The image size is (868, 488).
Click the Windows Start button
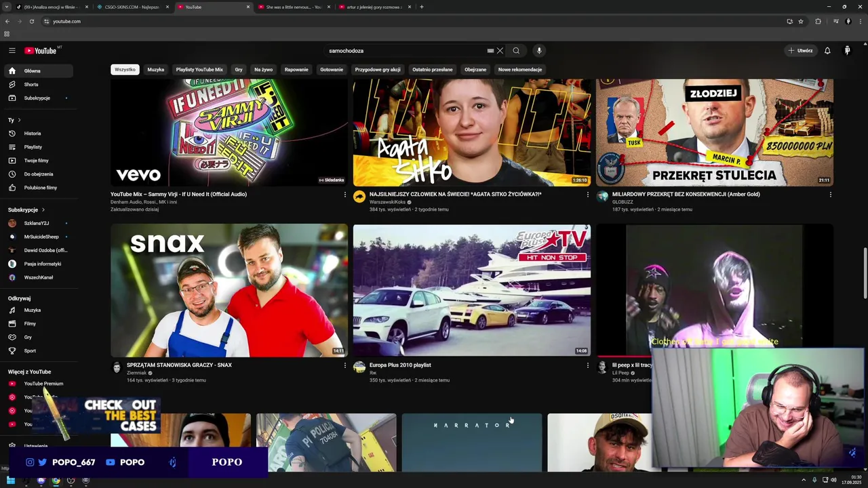click(11, 481)
